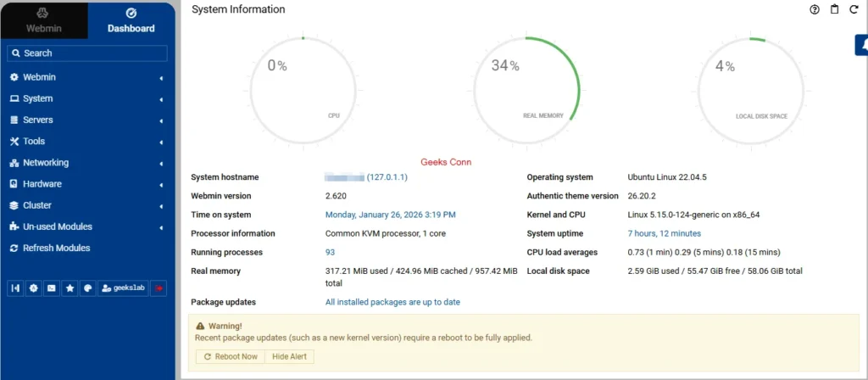Select Refresh Modules in the sidebar
This screenshot has height=380, width=868.
57,249
